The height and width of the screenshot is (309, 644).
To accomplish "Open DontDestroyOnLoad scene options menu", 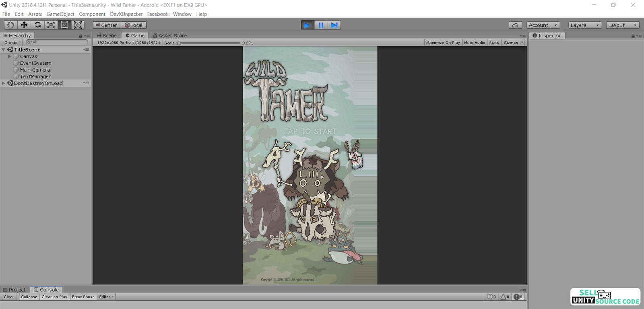I will (x=86, y=83).
